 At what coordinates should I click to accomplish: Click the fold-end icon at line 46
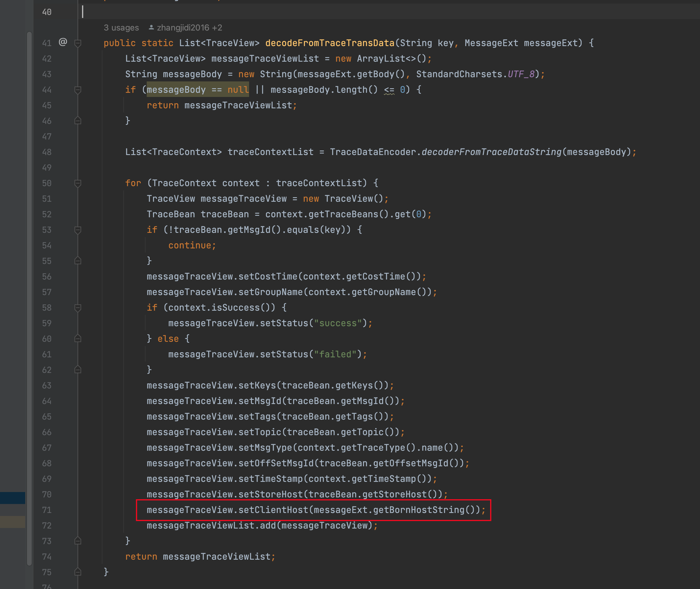click(x=78, y=121)
